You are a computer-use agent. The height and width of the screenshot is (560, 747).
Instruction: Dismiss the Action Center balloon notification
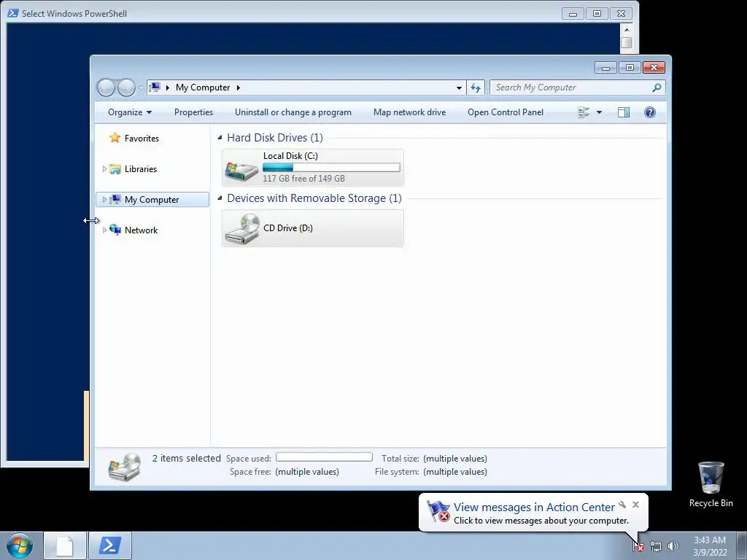[x=635, y=505]
